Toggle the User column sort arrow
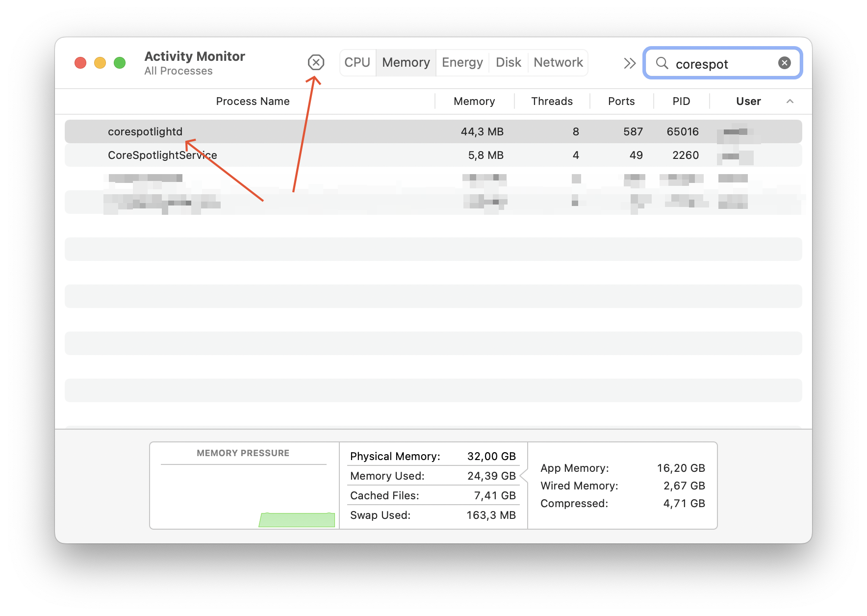The image size is (867, 616). point(790,101)
